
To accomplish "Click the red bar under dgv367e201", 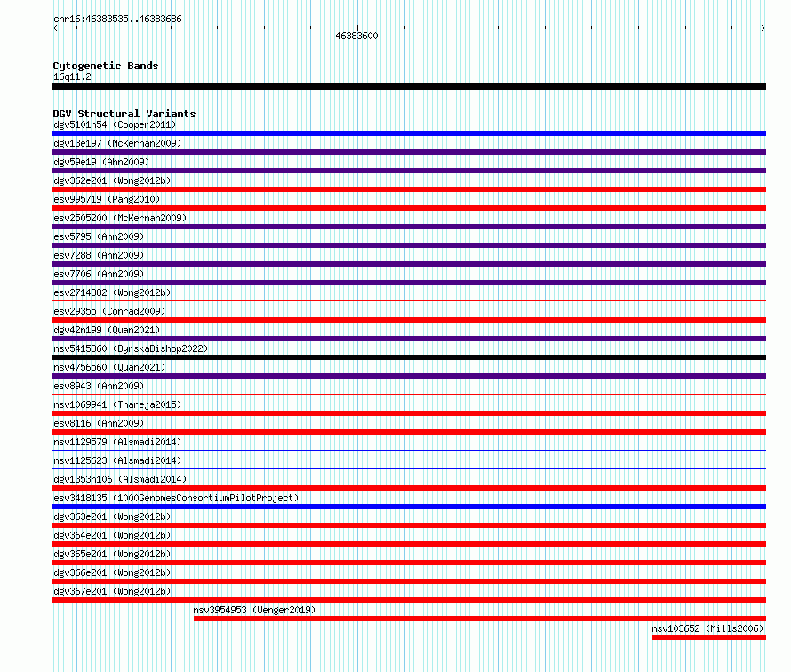I will click(409, 600).
